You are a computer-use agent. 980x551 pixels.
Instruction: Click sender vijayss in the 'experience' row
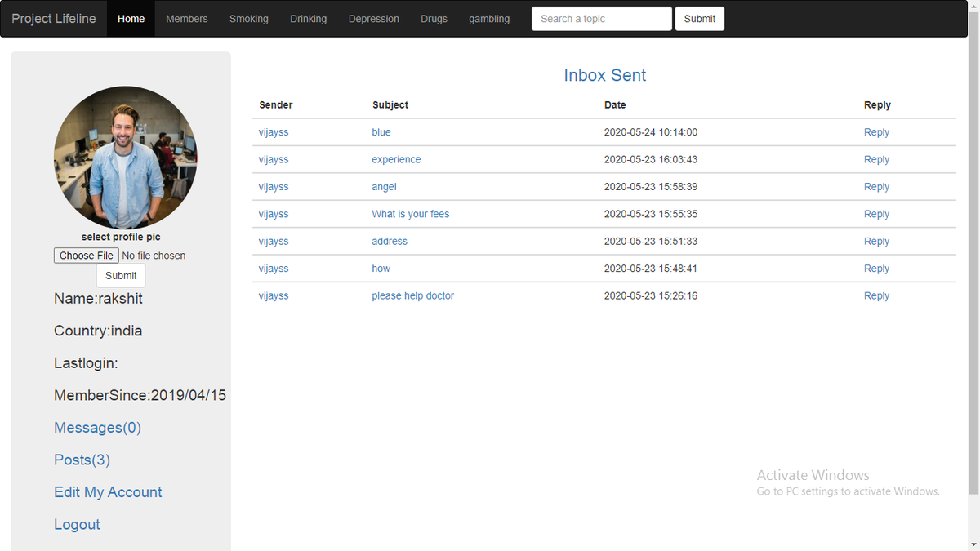click(274, 160)
